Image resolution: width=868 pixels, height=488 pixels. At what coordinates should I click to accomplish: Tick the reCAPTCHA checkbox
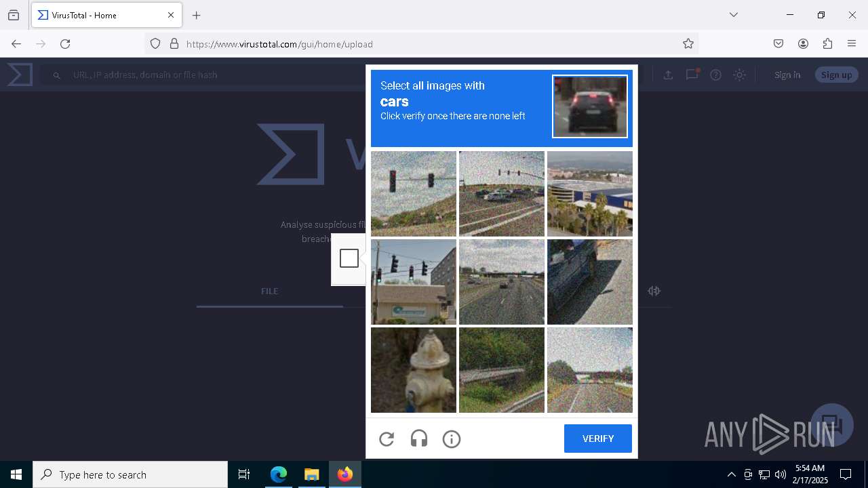click(x=349, y=258)
